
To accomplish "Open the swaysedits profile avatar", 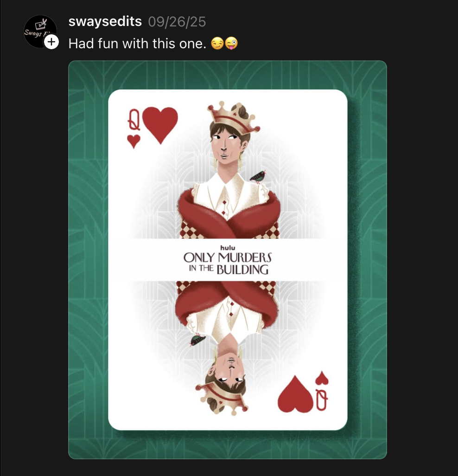I will (x=40, y=31).
